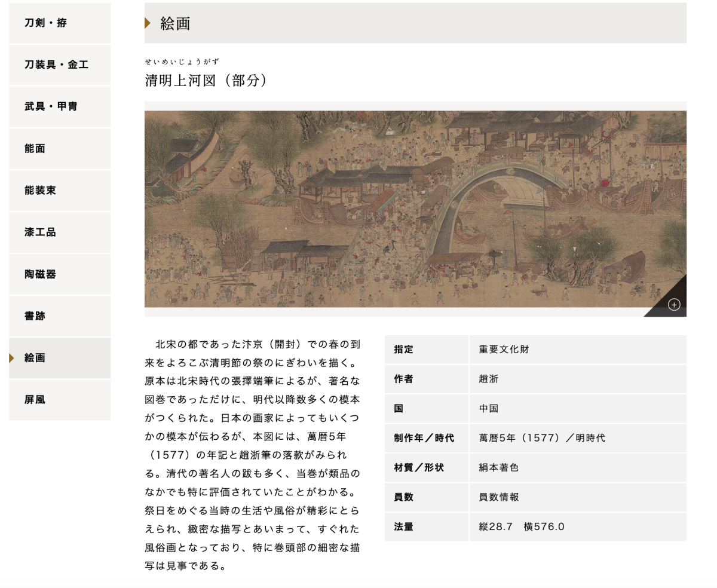Click the artist name 趙浙 in the table
Image resolution: width=717 pixels, height=588 pixels.
tap(489, 379)
